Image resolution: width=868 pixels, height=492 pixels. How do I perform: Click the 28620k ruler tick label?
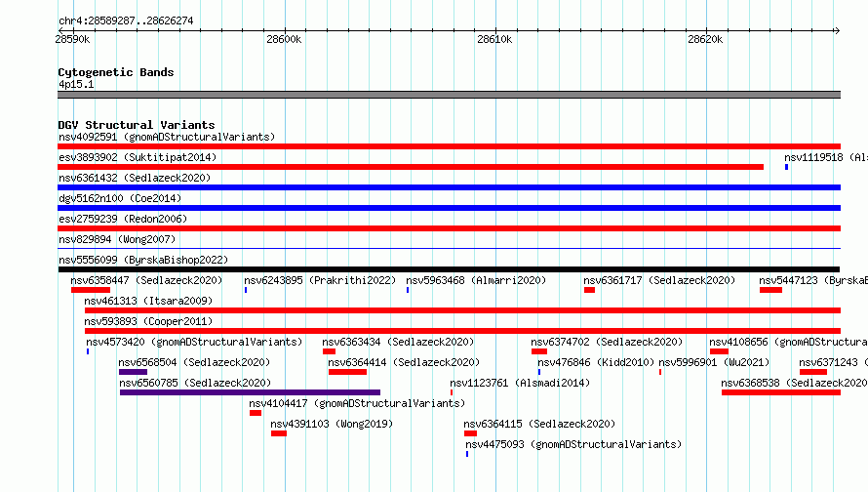coord(705,39)
